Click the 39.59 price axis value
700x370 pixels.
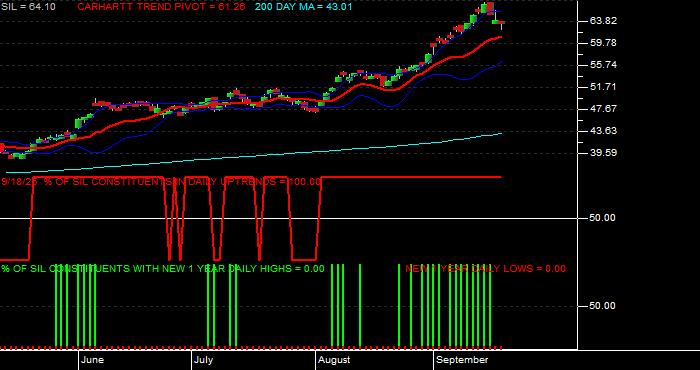pos(603,153)
